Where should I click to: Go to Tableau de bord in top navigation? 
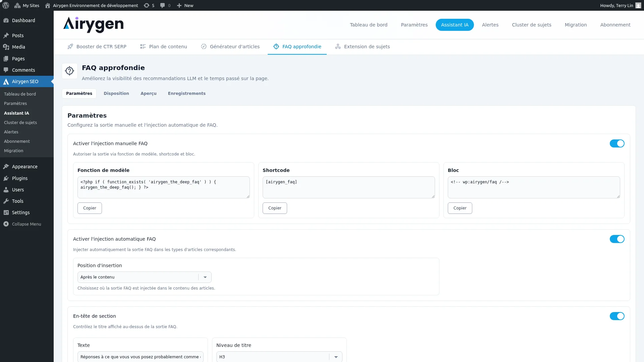click(369, 25)
